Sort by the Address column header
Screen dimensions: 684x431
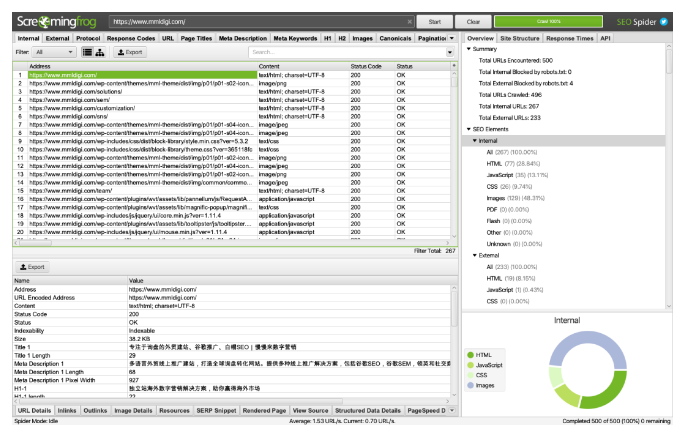(142, 66)
